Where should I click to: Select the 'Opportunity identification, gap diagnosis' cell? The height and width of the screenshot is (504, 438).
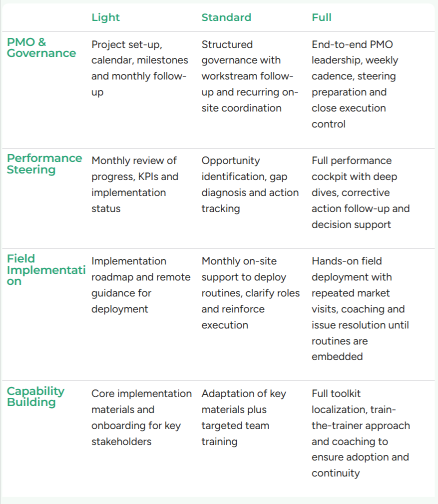250,184
